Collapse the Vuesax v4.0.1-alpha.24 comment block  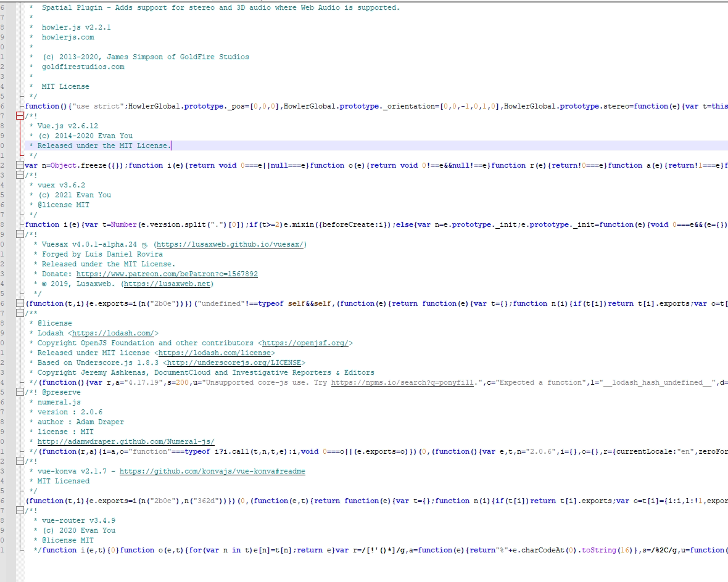coord(20,234)
